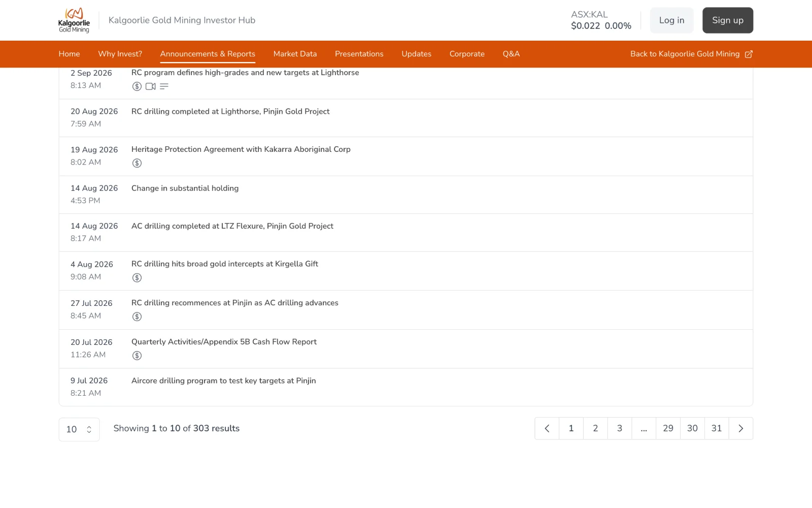Open the Corporate menu item

[x=467, y=54]
